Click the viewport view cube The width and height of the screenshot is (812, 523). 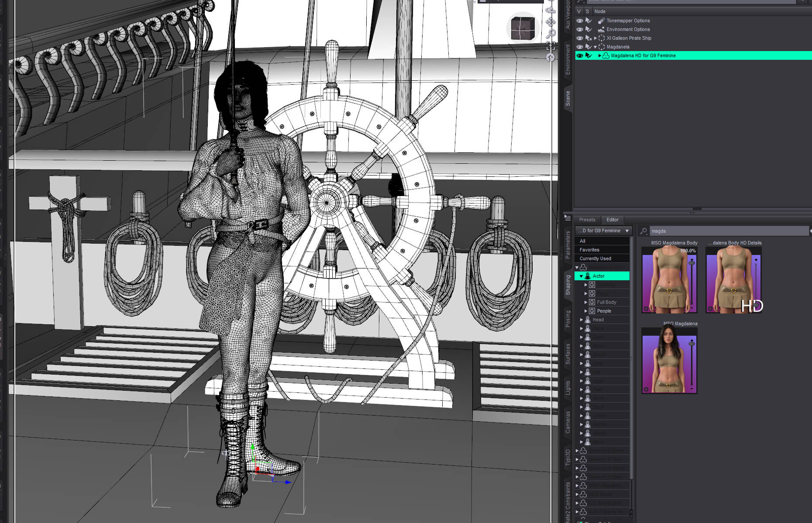[523, 28]
